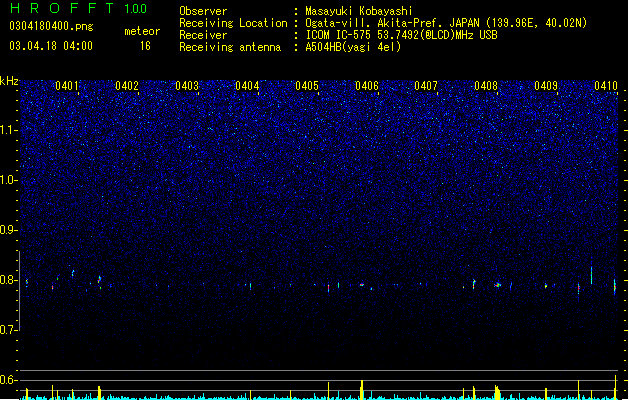Click the 0401 time marker label
Image resolution: width=629 pixels, height=400 pixels.
67,86
